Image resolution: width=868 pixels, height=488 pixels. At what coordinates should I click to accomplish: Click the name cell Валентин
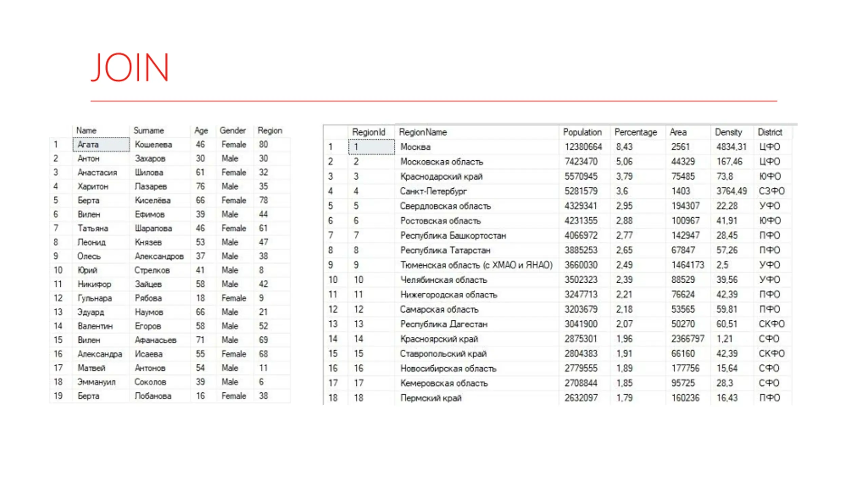click(x=95, y=326)
